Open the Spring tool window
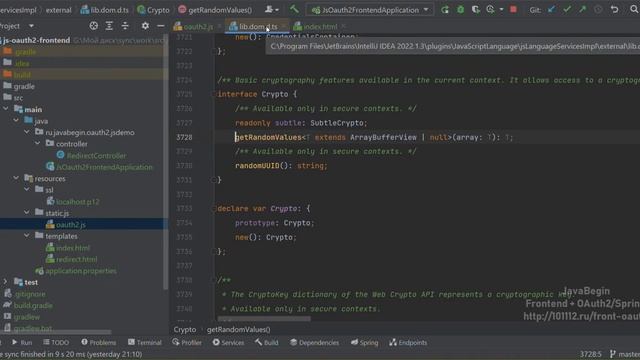640x360 pixels. coord(364,342)
